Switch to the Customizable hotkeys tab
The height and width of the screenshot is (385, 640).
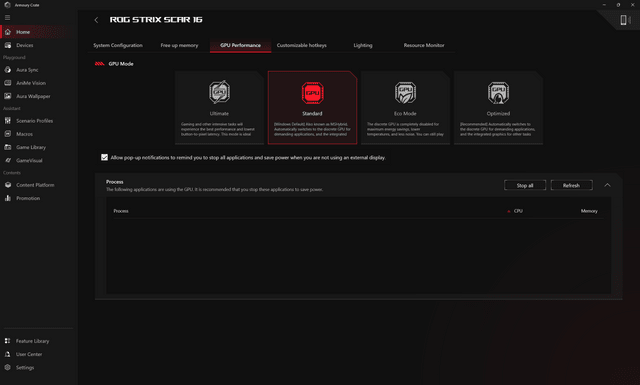point(302,45)
